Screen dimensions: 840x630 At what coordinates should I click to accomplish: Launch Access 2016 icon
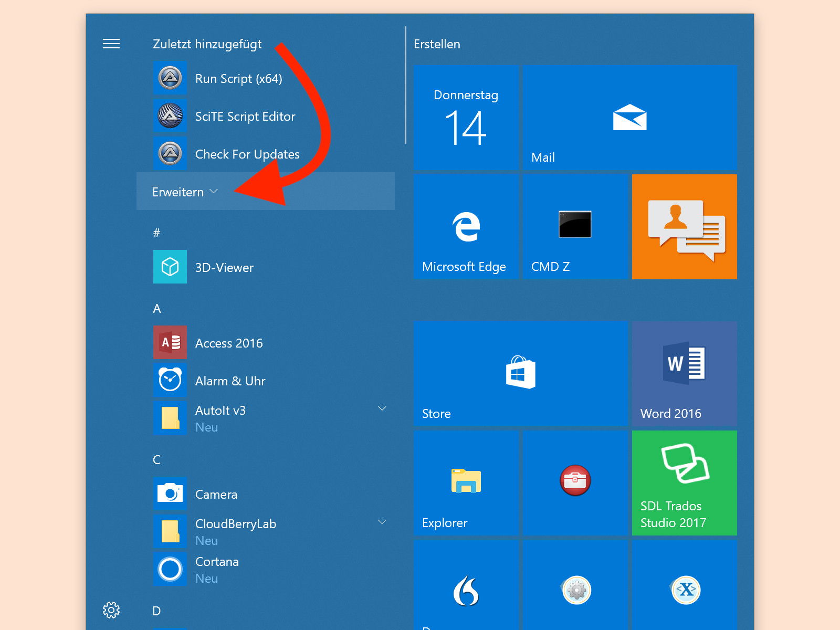point(170,342)
